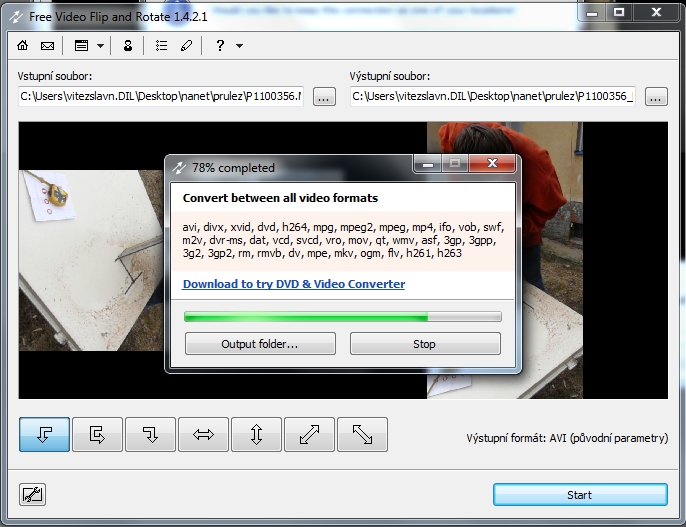Image resolution: width=686 pixels, height=527 pixels.
Task: Toggle the bottom-left to top-right diagonal flip button
Action: pyautogui.click(x=309, y=434)
